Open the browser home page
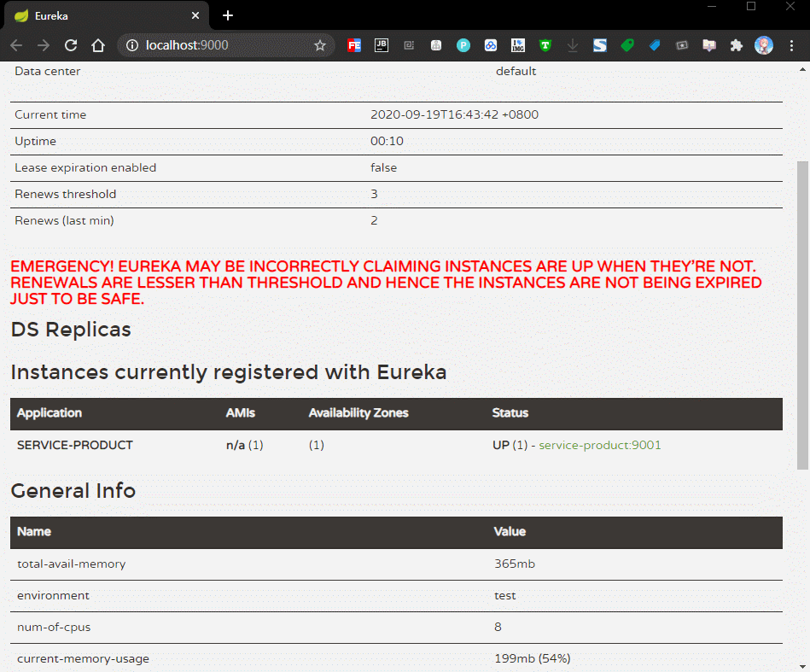810x672 pixels. click(98, 45)
